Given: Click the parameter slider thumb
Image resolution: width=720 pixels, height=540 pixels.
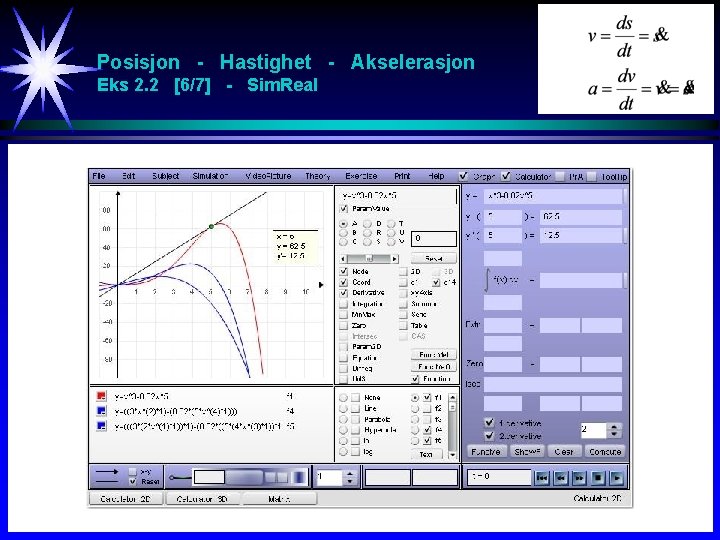Looking at the screenshot, I should (x=369, y=259).
